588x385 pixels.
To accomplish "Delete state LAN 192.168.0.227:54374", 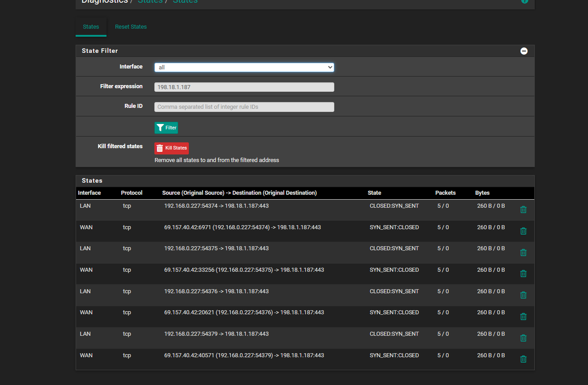I will tap(523, 210).
